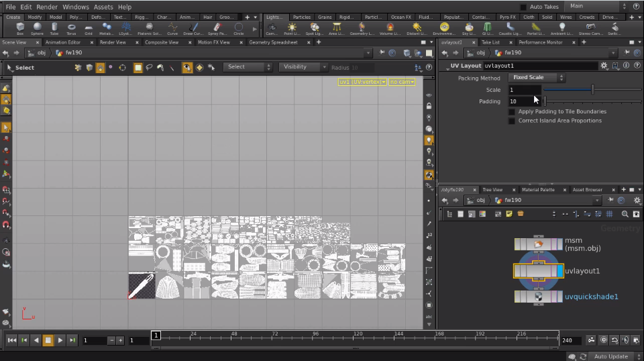Select the L-System shelf tool
Screen dimensions: 644x361
point(125,29)
